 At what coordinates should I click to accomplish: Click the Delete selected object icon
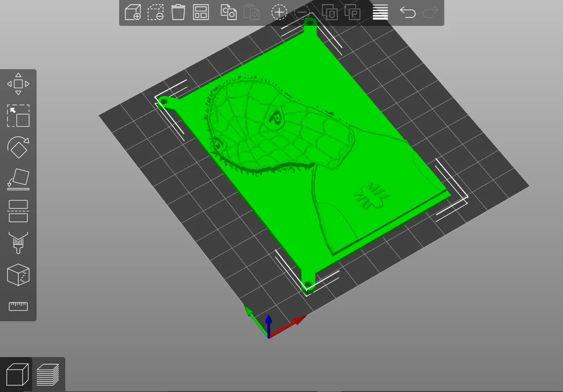156,12
